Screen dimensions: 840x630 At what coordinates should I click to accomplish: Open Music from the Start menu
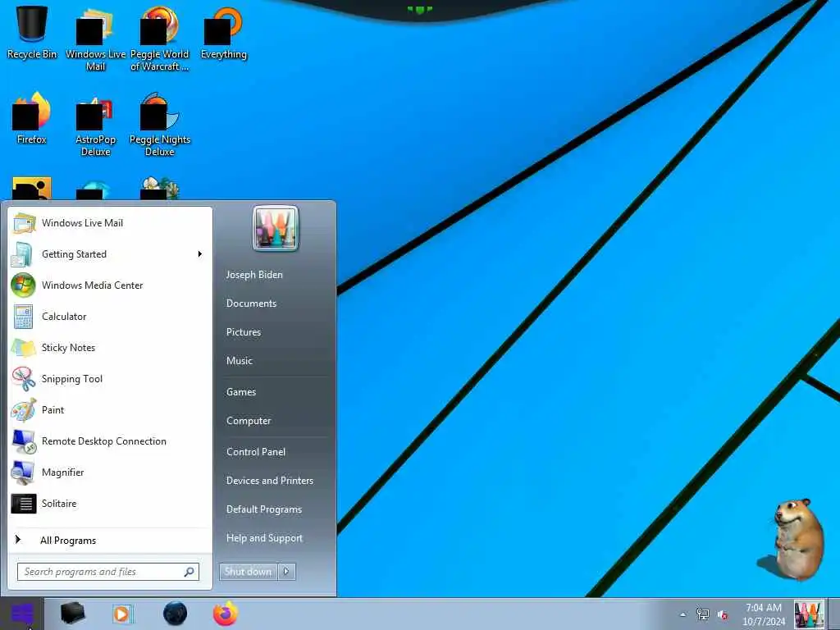(x=239, y=361)
